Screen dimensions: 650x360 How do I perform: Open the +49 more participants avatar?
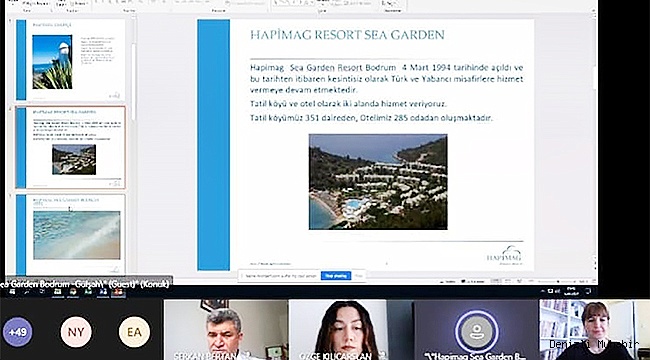(17, 332)
